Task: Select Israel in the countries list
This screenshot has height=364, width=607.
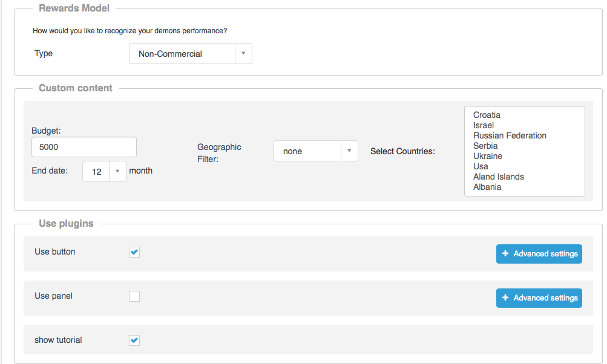Action: (x=484, y=125)
